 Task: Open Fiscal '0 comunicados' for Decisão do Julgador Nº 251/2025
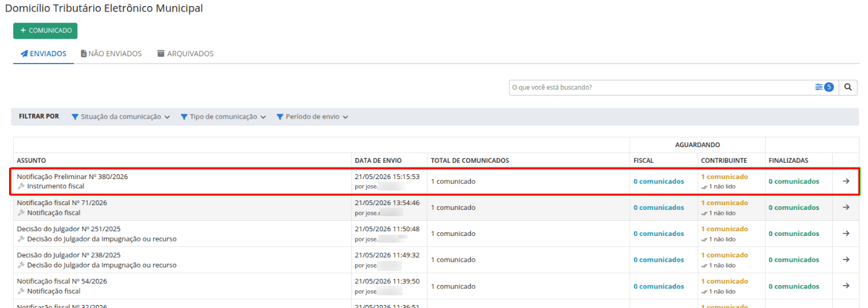(x=659, y=234)
